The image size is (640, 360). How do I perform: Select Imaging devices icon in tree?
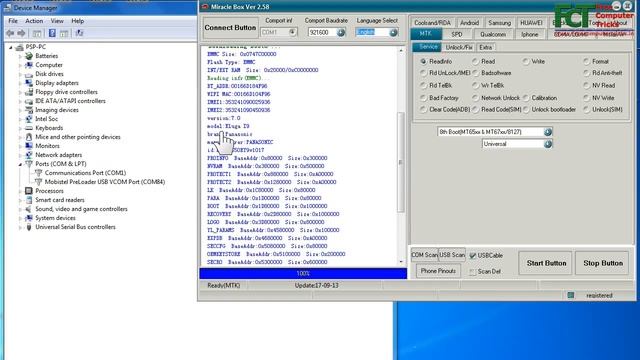coord(29,110)
